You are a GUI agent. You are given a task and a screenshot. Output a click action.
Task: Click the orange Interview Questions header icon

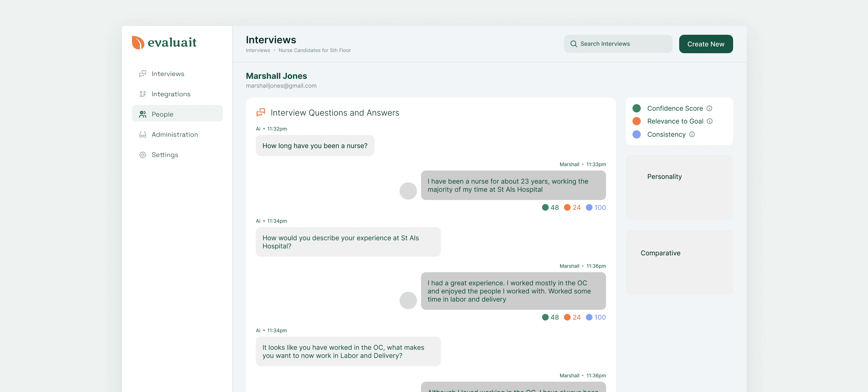[261, 112]
